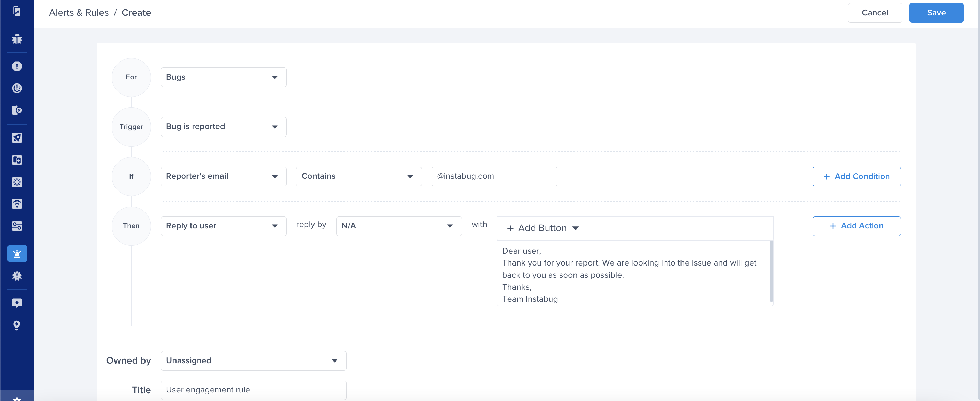Click the rocket App Launch icon
The width and height of the screenshot is (980, 401).
[x=17, y=138]
